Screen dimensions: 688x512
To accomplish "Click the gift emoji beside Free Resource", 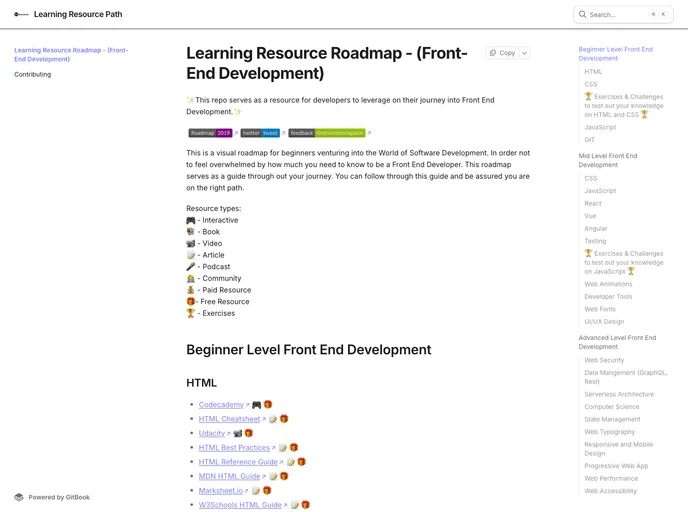I will [x=190, y=301].
